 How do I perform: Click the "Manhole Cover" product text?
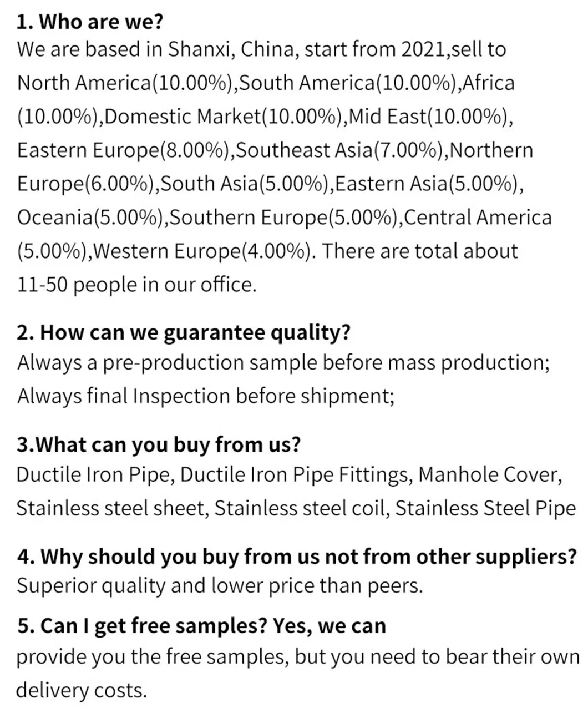coord(490,474)
